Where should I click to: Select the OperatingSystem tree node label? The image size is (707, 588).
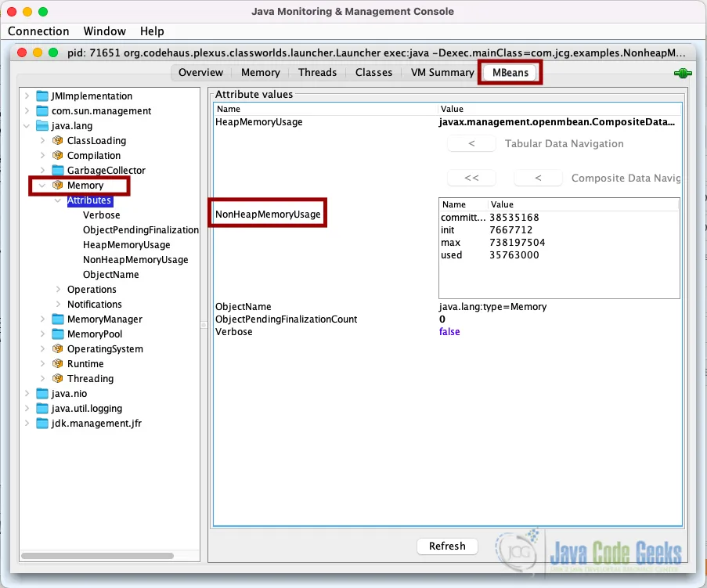coord(105,349)
